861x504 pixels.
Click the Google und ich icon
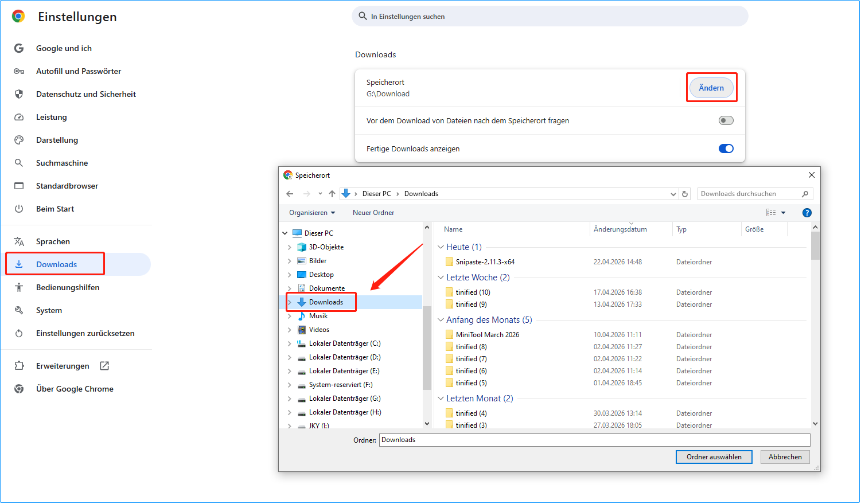coord(19,48)
